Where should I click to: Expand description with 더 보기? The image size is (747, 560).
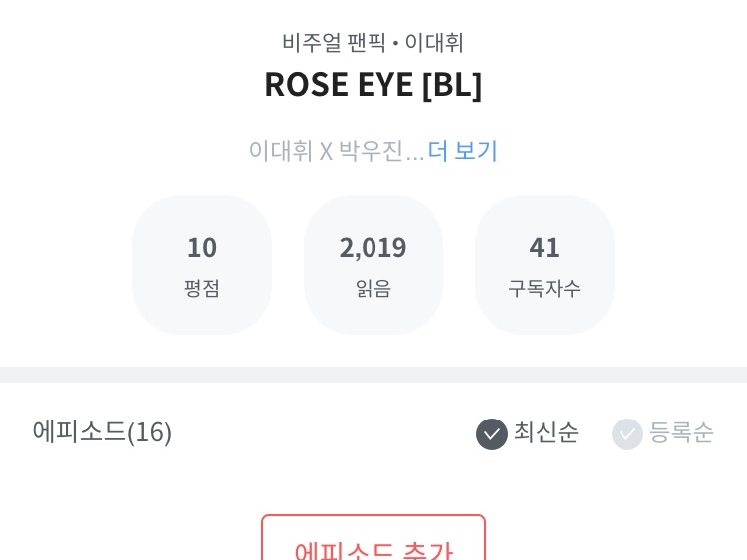click(x=463, y=151)
